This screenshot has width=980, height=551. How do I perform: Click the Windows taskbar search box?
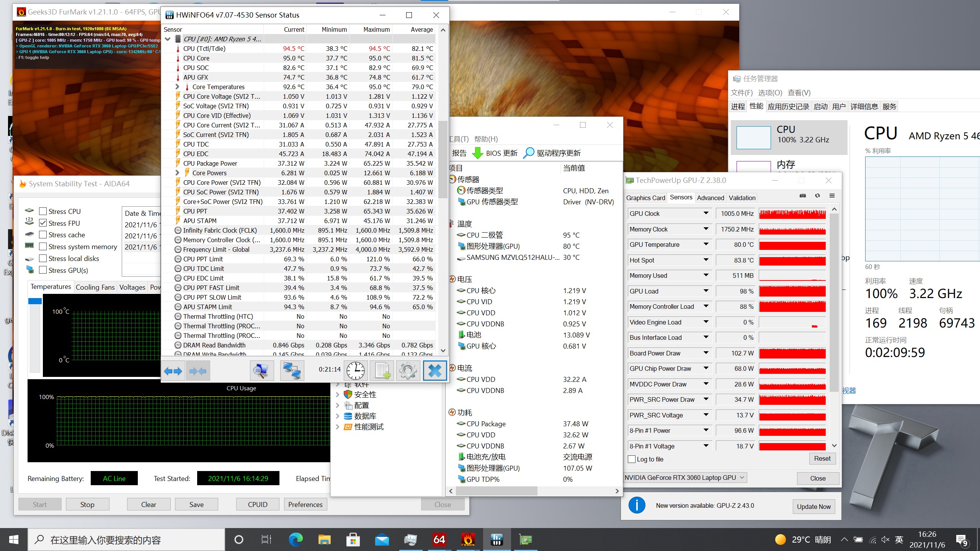pos(126,540)
